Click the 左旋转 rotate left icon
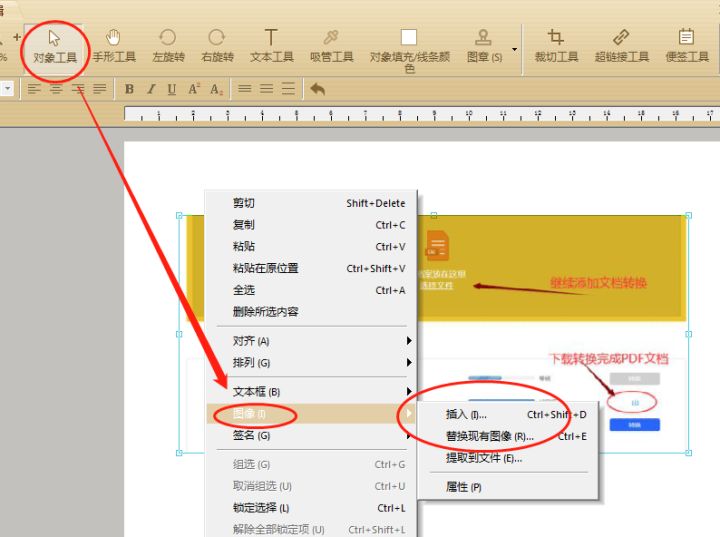The image size is (720, 537). (x=168, y=46)
